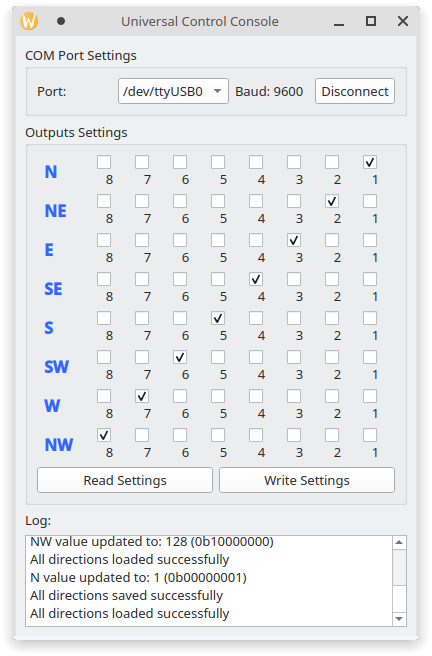Click the Write Settings button
The height and width of the screenshot is (656, 432).
click(307, 480)
